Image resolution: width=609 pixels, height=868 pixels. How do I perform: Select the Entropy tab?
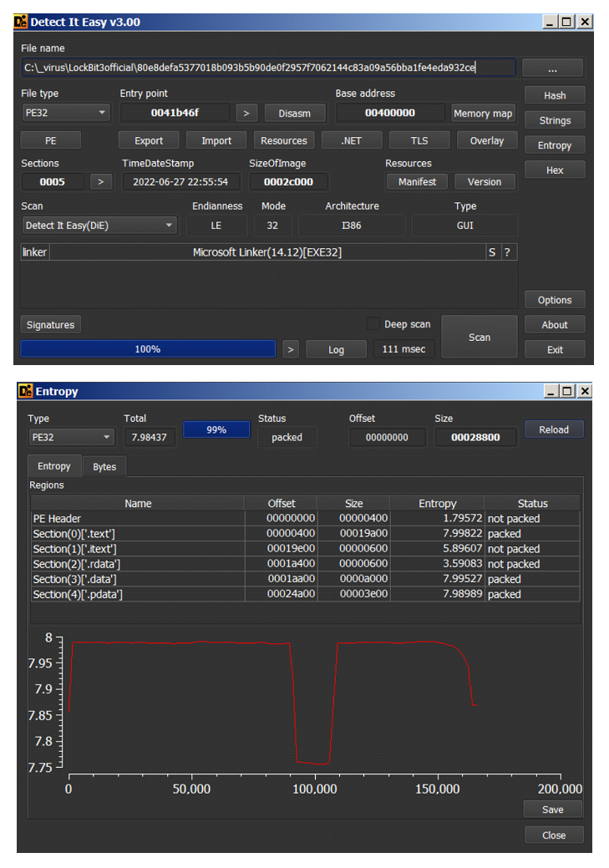click(x=54, y=467)
